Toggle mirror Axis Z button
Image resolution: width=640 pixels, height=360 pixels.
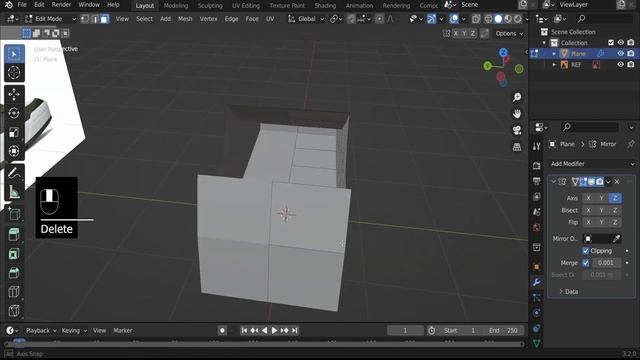[x=615, y=198]
